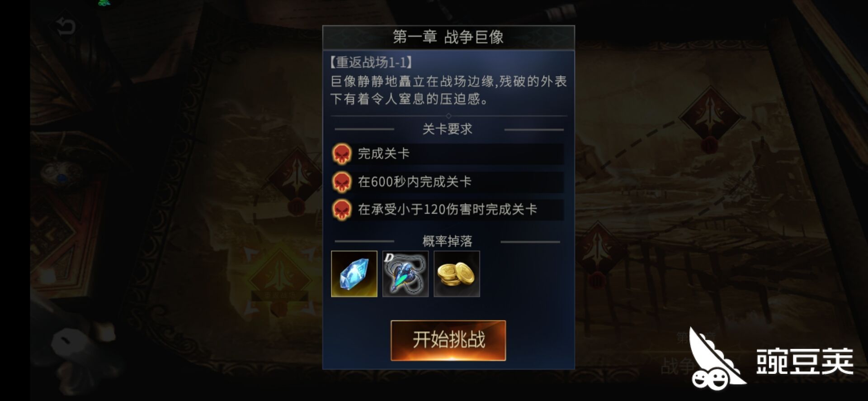Tap the 概率掉落 section header

click(448, 241)
